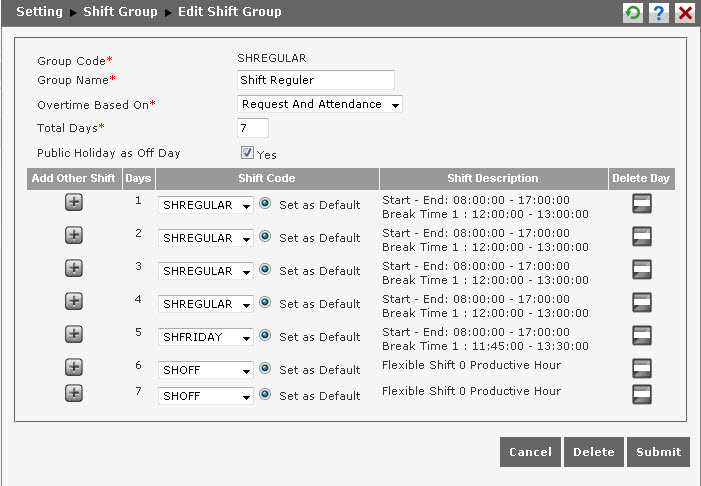Delete day 6 row
Screen dimensions: 701x486
point(642,368)
